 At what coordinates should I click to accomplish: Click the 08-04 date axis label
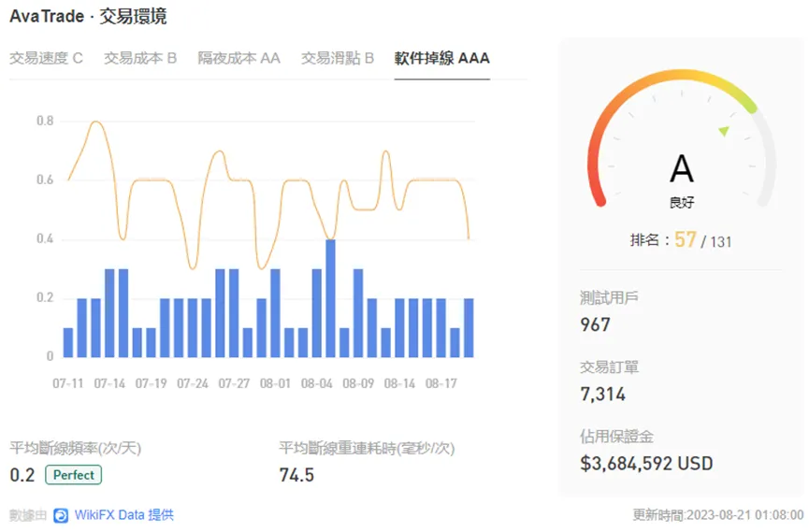(x=317, y=384)
